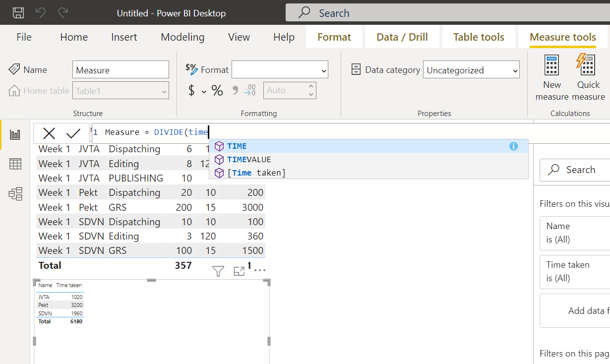Switch to the Home ribbon tab
610x364 pixels.
pyautogui.click(x=74, y=37)
